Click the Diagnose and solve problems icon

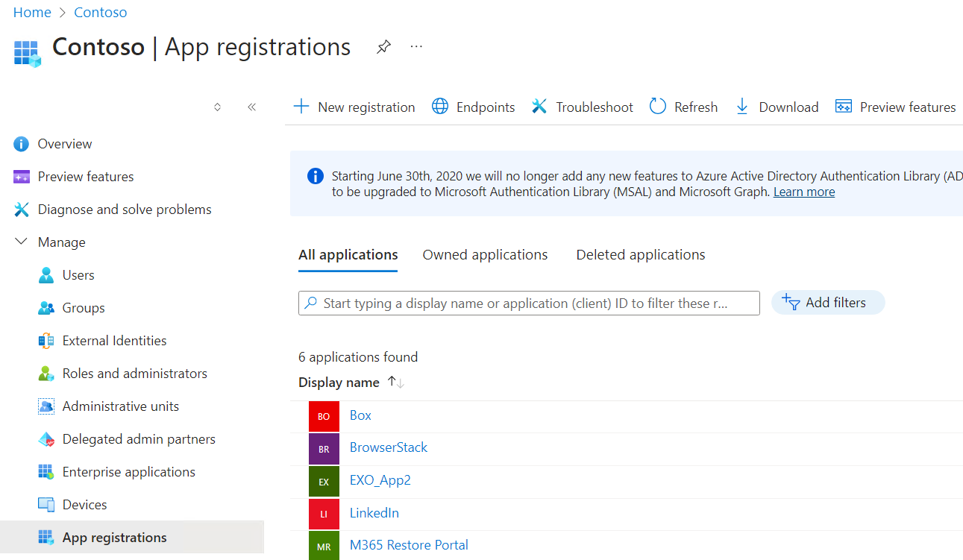pos(22,210)
